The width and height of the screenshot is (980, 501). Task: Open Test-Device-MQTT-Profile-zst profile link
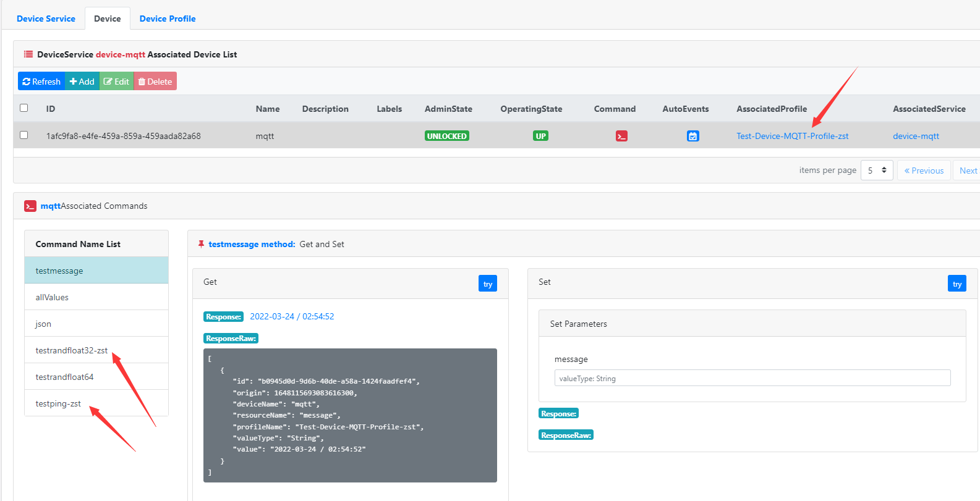[792, 136]
